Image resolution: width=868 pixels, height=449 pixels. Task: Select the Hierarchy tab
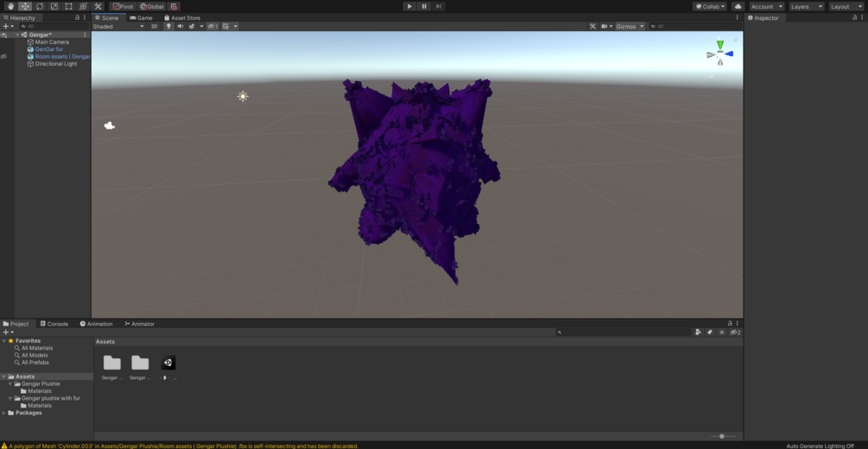click(x=19, y=18)
